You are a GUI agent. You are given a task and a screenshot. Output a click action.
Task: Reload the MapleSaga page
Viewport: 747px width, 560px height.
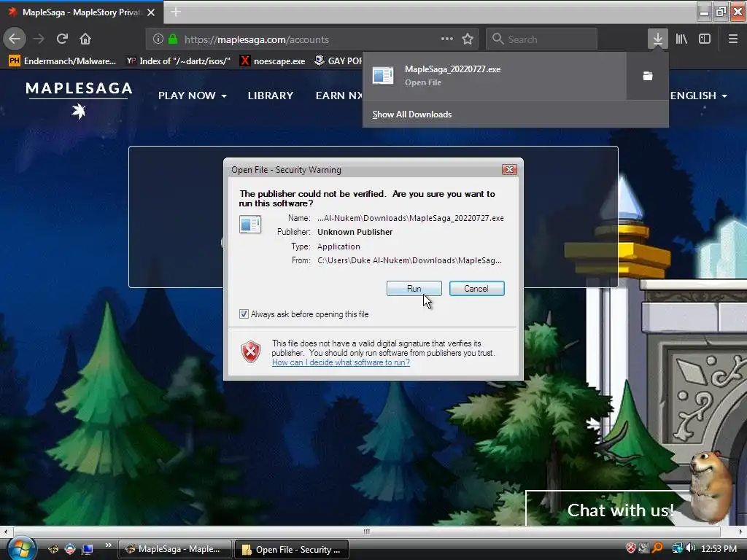(x=62, y=39)
